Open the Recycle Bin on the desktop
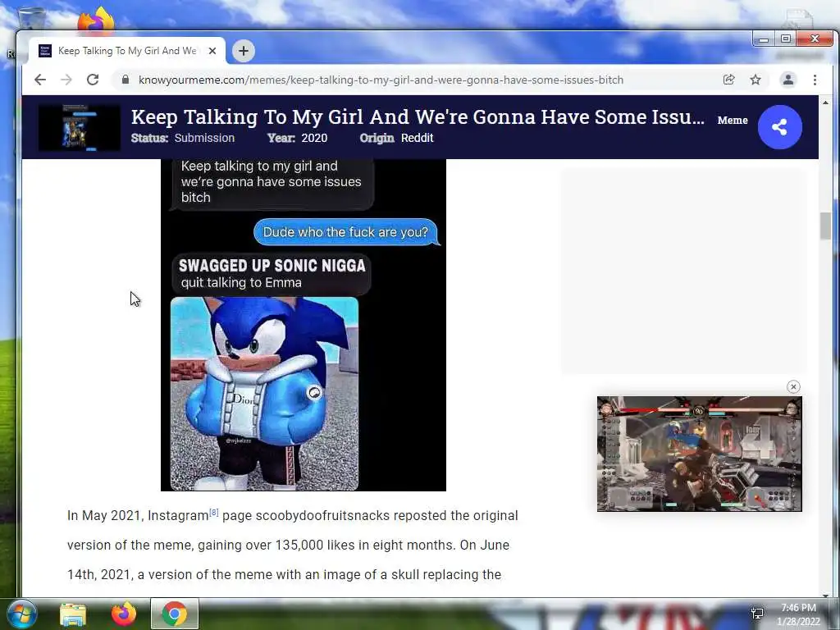Screen dimensions: 840x630 point(31,18)
